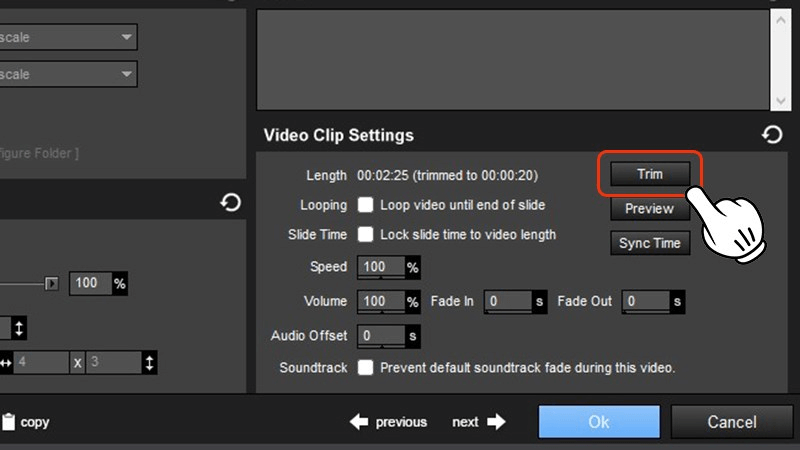This screenshot has width=800, height=450.
Task: Check Lock slide time to video length
Action: point(366,235)
